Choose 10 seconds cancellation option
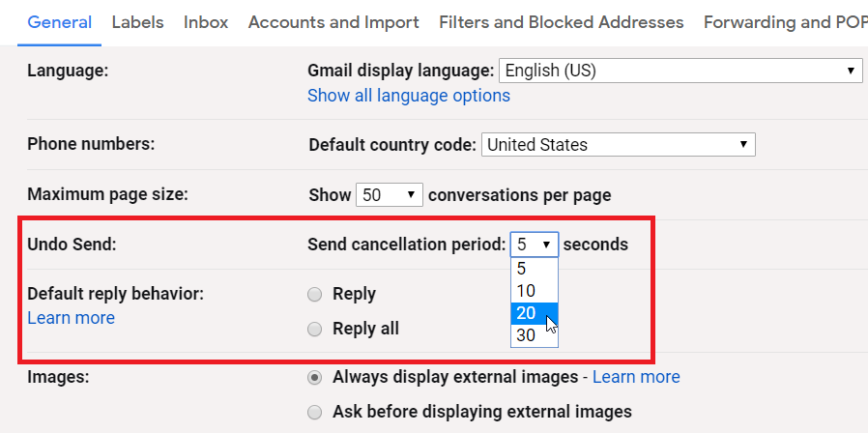 tap(526, 291)
